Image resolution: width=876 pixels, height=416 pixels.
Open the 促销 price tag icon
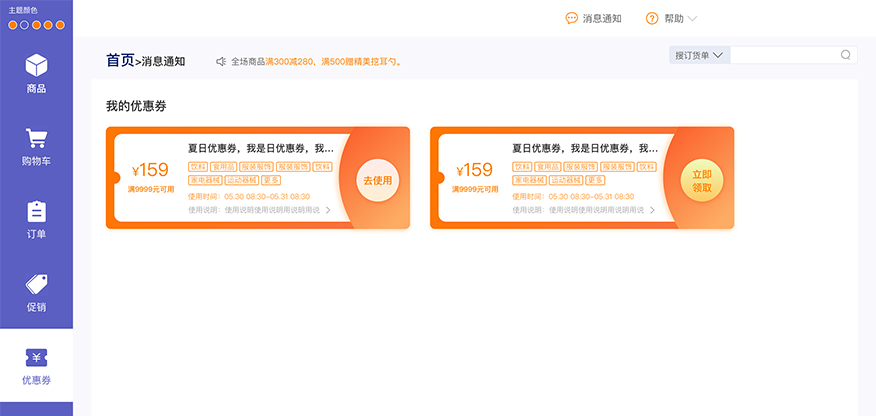click(36, 284)
